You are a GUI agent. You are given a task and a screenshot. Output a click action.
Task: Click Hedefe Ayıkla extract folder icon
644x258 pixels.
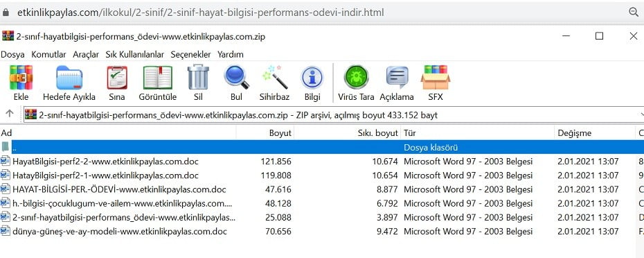[x=69, y=78]
